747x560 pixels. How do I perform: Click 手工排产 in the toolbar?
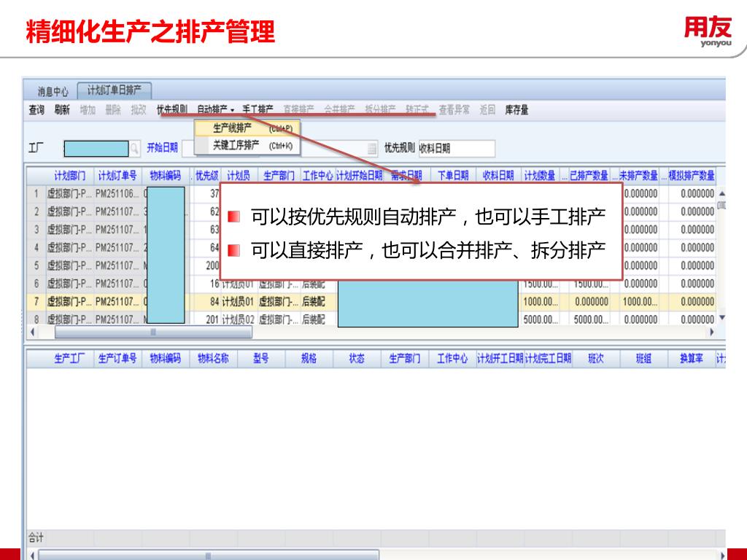[258, 110]
